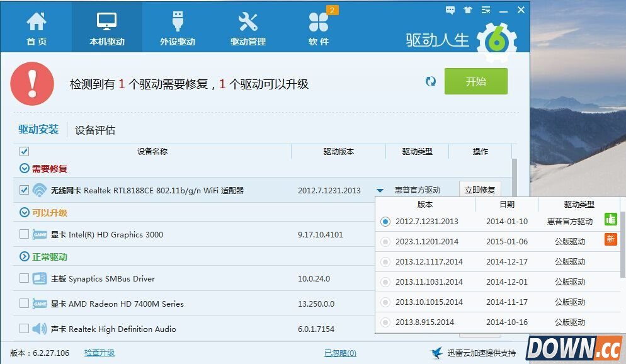The width and height of the screenshot is (626, 364).
Task: Open the 已忽略(0) ignored list link
Action: (340, 353)
